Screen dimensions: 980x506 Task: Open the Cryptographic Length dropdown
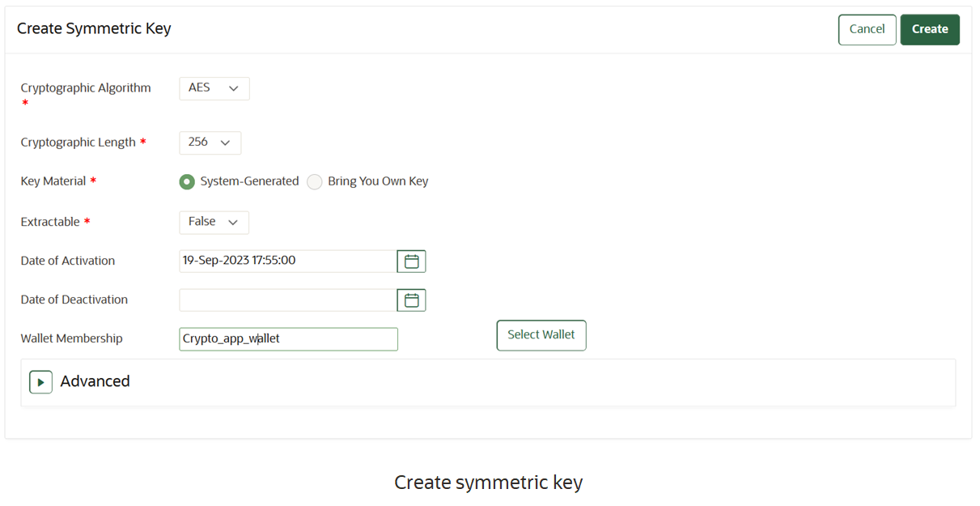point(210,142)
